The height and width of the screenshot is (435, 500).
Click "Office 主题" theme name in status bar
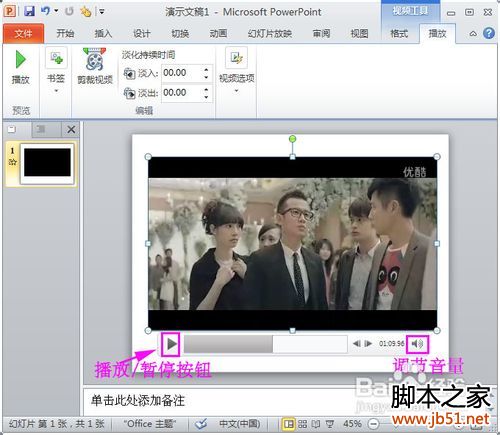pos(149,424)
